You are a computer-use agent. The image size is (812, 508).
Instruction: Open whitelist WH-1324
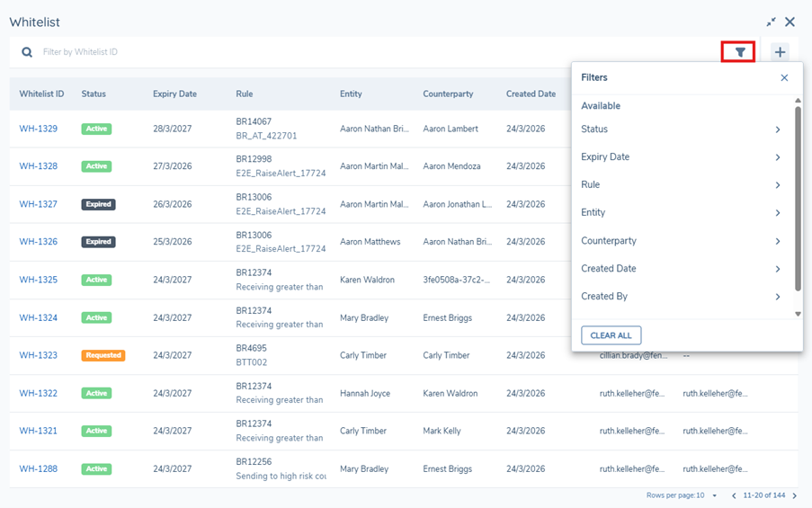click(x=39, y=317)
